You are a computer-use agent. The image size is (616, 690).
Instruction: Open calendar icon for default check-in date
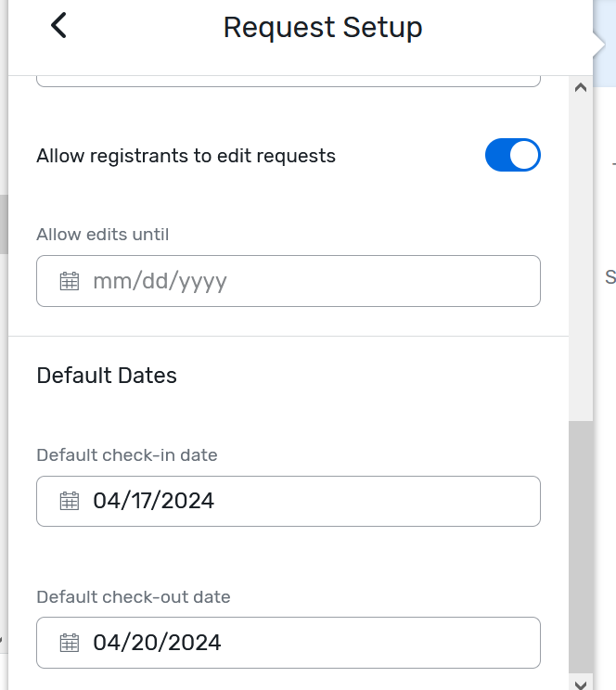(x=70, y=501)
